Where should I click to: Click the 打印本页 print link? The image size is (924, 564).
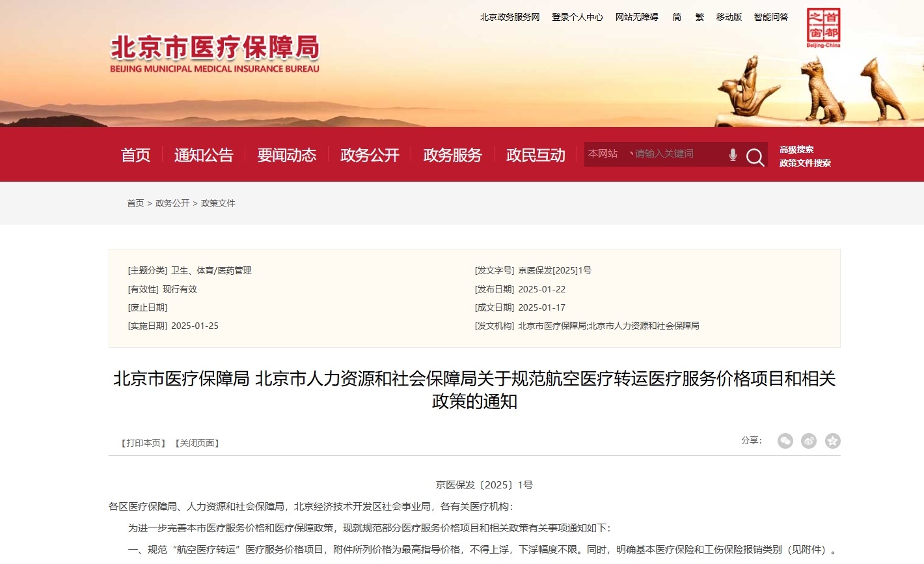click(x=144, y=443)
